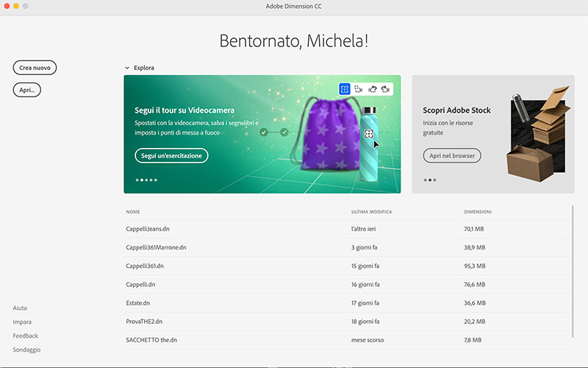Open the CappelliJeans.dn file
The height and width of the screenshot is (368, 588).
point(148,229)
